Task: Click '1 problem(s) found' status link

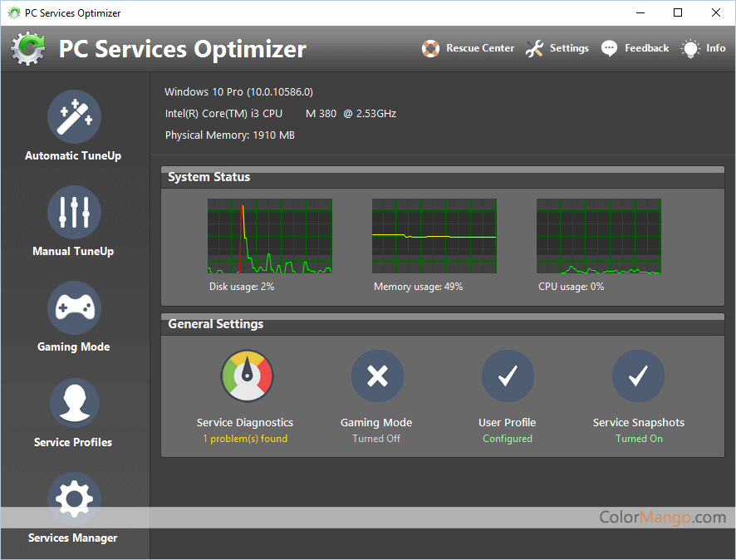Action: (x=245, y=439)
